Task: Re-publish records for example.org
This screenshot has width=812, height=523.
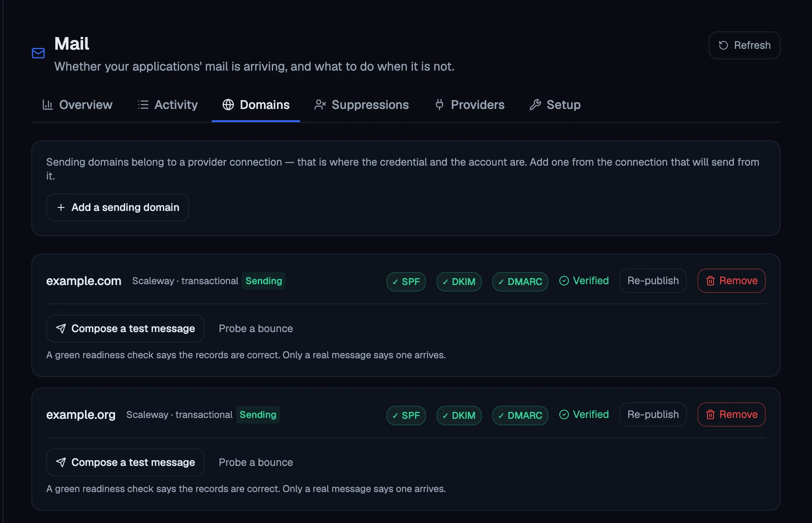Action: coord(653,414)
